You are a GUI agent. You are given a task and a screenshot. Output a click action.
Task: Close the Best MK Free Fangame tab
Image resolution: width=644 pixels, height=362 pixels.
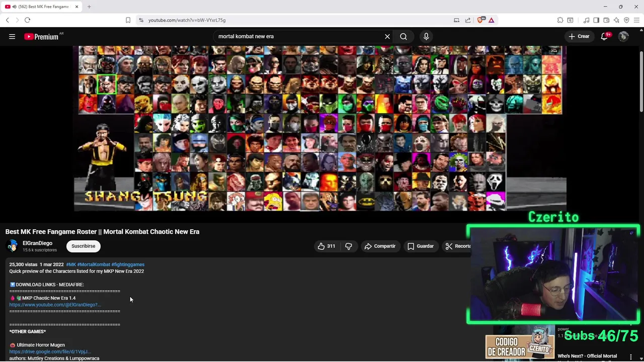click(x=77, y=7)
